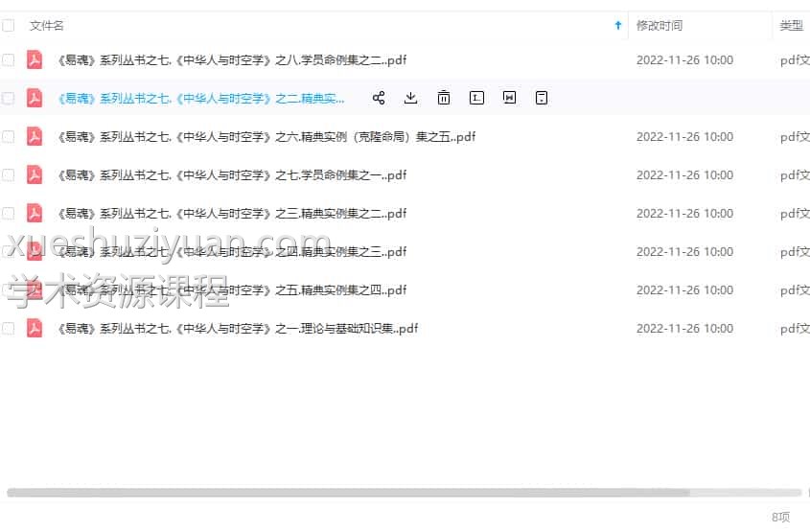Select the row 之三.精典实例集之二.pdf
This screenshot has width=810, height=532.
[232, 213]
